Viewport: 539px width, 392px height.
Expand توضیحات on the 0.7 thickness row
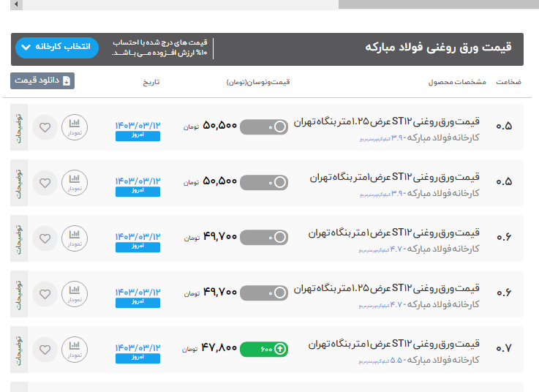point(19,349)
